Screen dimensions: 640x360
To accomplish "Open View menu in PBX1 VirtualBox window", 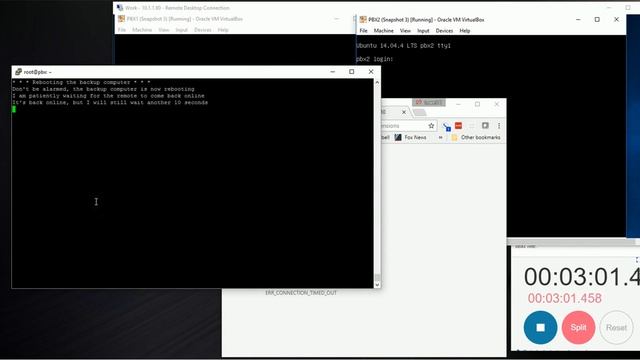I will pyautogui.click(x=163, y=30).
